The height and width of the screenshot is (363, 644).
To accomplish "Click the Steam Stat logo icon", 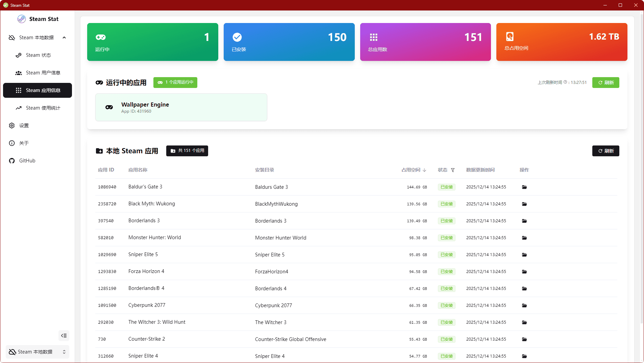I will click(22, 19).
